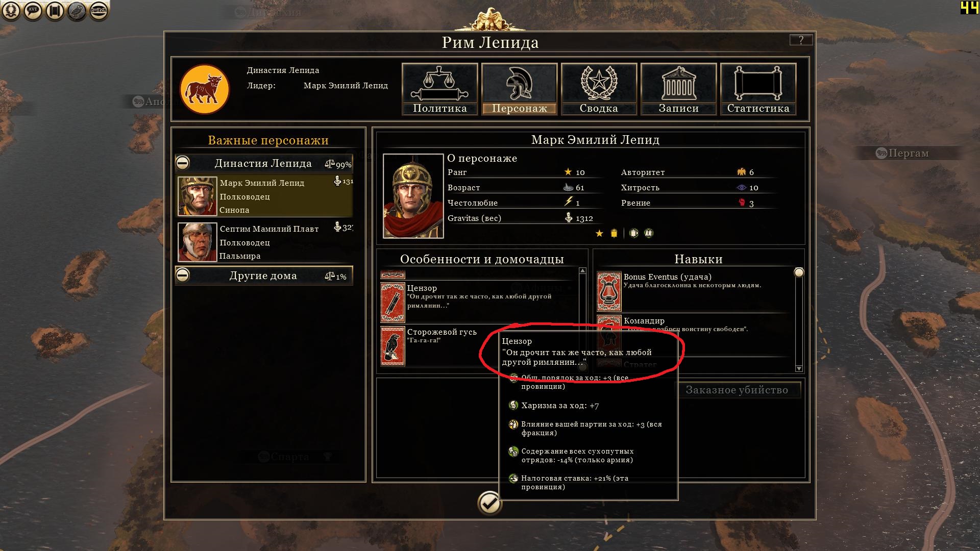Click the Цензор trait card icon
This screenshot has height=551, width=980.
click(x=393, y=303)
